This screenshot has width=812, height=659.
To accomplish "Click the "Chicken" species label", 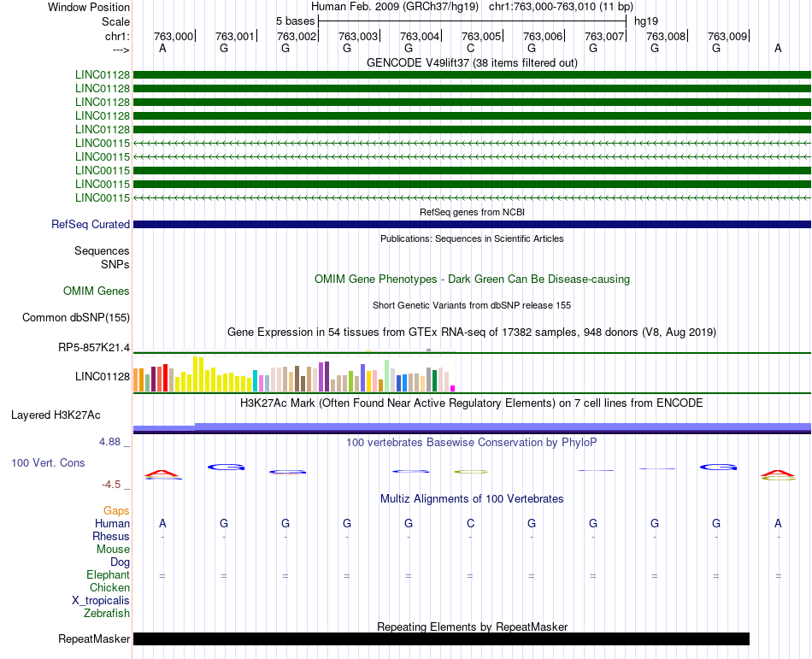I will (x=109, y=587).
